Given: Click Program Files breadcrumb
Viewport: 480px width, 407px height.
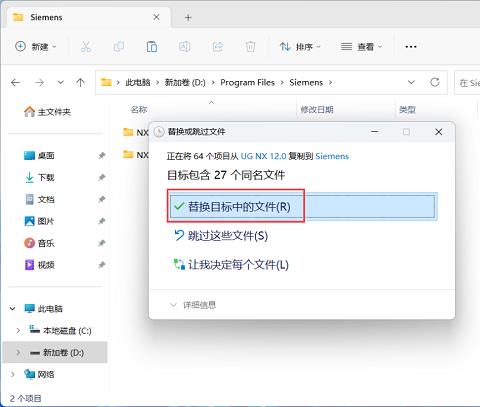Looking at the screenshot, I should point(247,82).
